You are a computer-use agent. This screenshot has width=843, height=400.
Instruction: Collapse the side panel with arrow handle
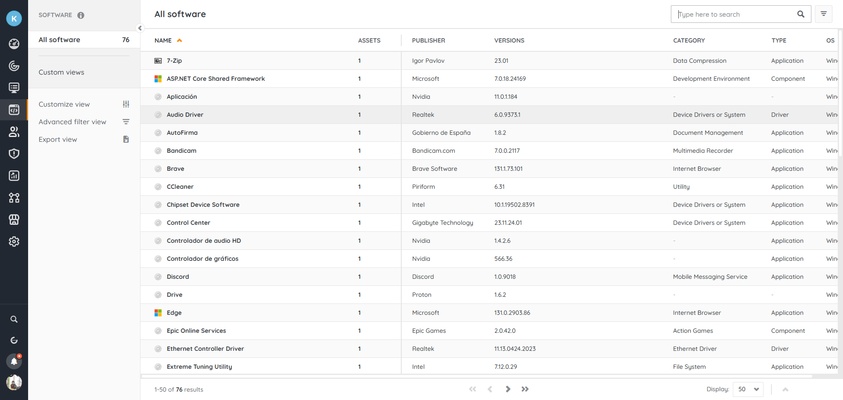140,28
